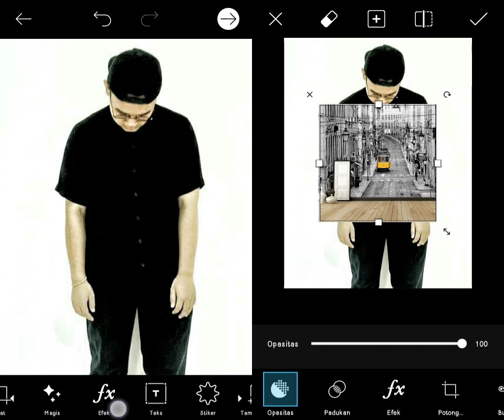
Task: Open the Magis effects tool
Action: 52,398
